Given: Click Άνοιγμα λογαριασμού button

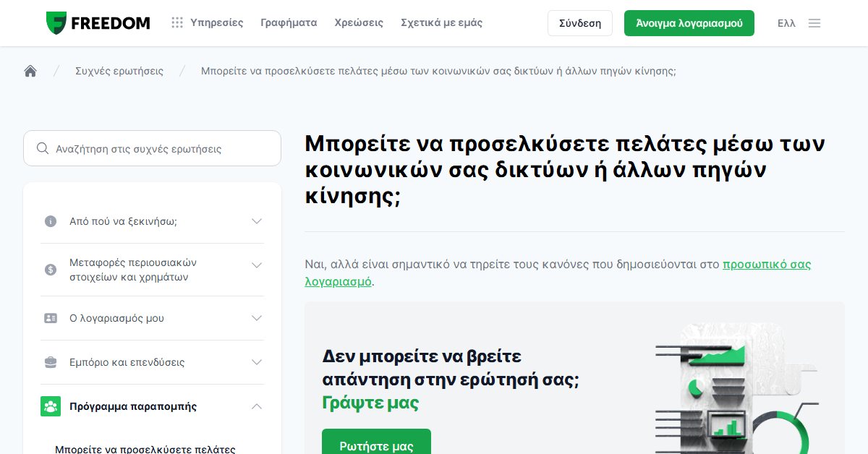Looking at the screenshot, I should [x=689, y=23].
